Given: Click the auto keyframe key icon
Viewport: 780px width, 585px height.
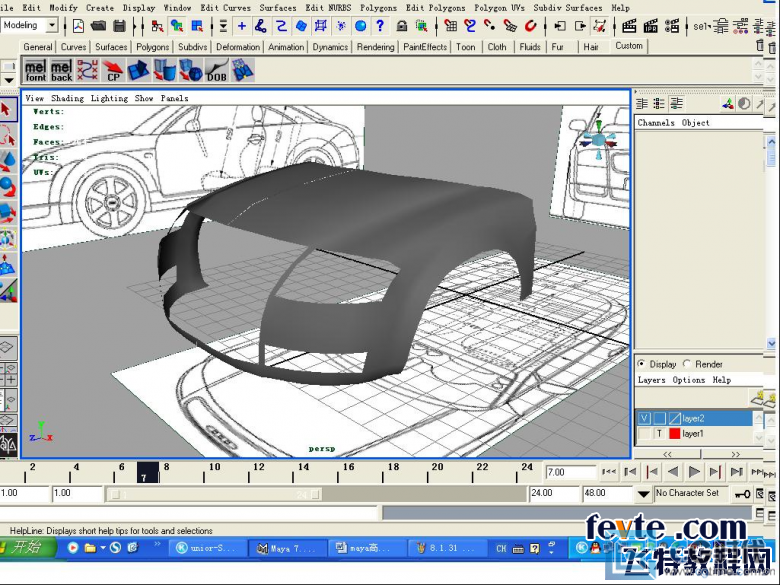Looking at the screenshot, I should pos(743,494).
